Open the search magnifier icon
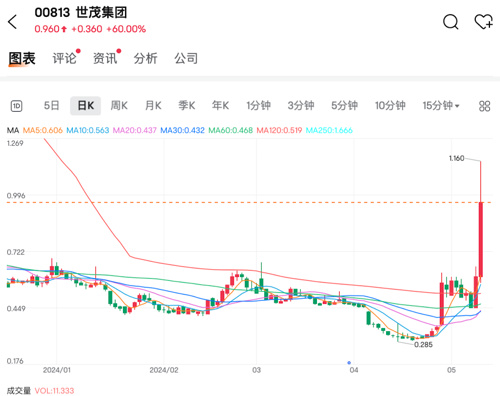Viewport: 500px width, 396px height. click(x=451, y=22)
